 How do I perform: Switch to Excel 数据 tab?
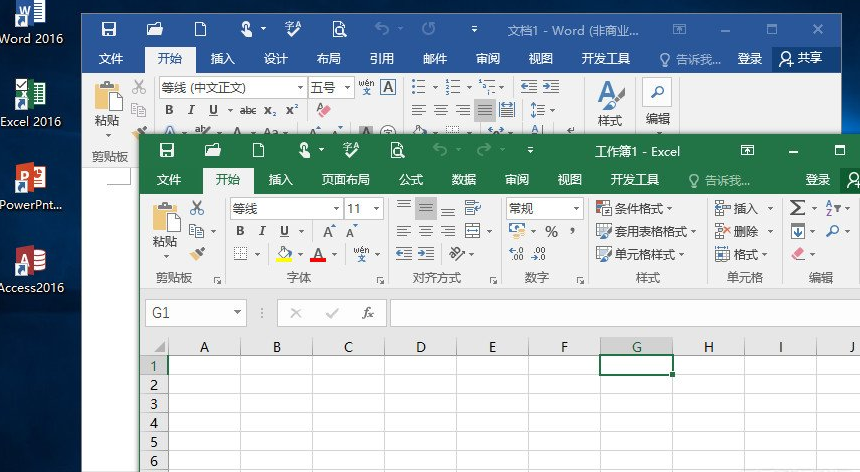point(463,179)
